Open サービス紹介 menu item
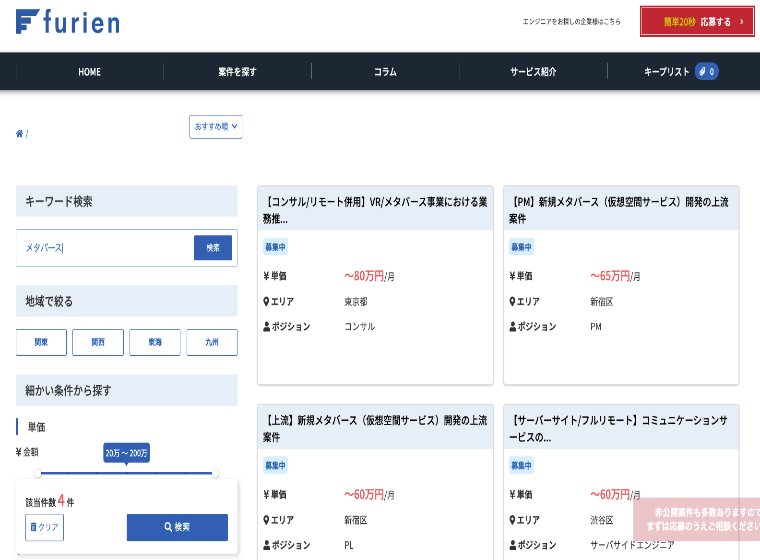The height and width of the screenshot is (560, 760). coord(533,72)
